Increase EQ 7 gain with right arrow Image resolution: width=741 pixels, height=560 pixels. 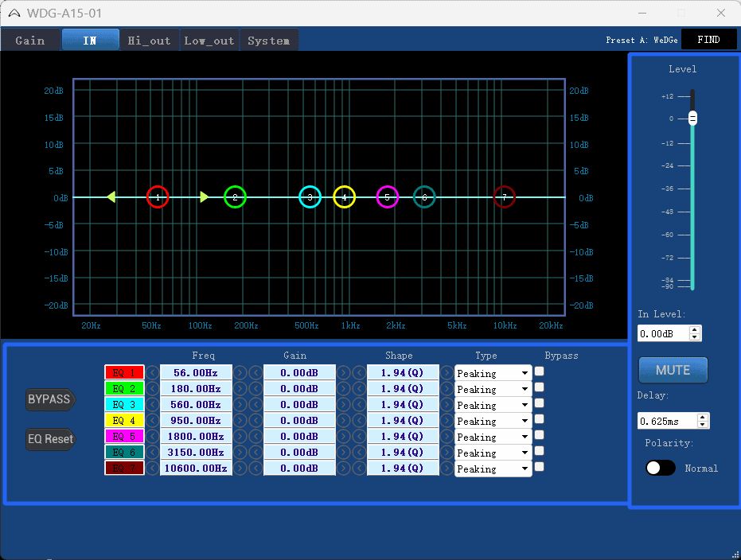344,469
